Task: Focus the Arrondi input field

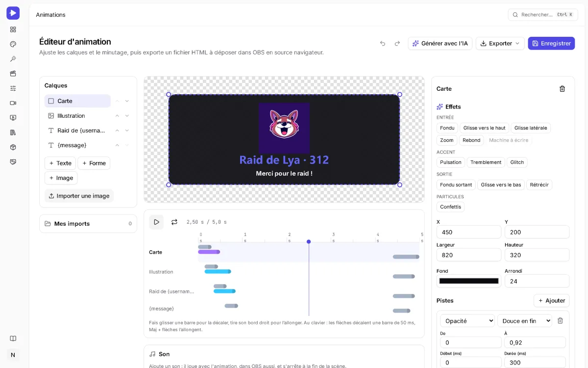Action: pyautogui.click(x=537, y=281)
